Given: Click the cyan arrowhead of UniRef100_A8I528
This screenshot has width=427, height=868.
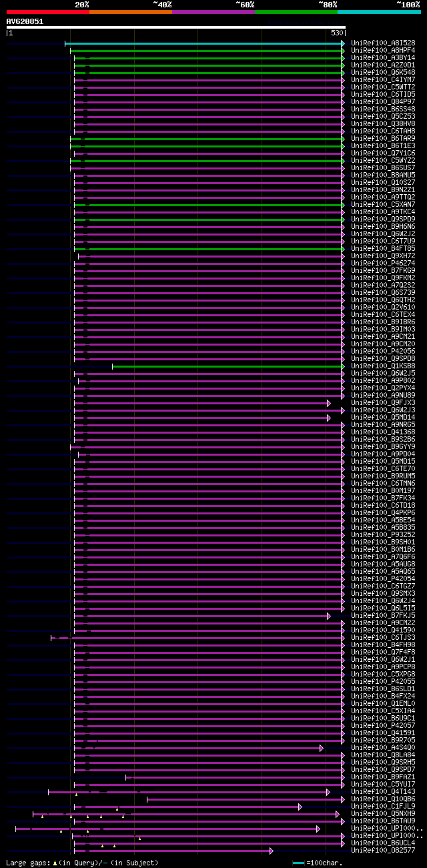Looking at the screenshot, I should 343,43.
